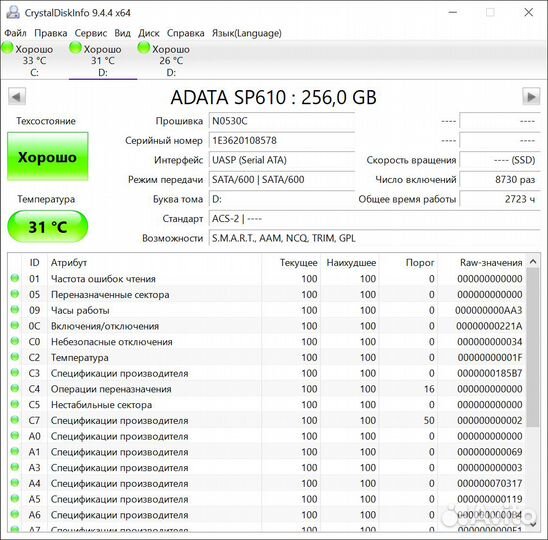Viewport: 548px width, 540px height.
Task: Click the volume letter field D:
Action: [282, 199]
